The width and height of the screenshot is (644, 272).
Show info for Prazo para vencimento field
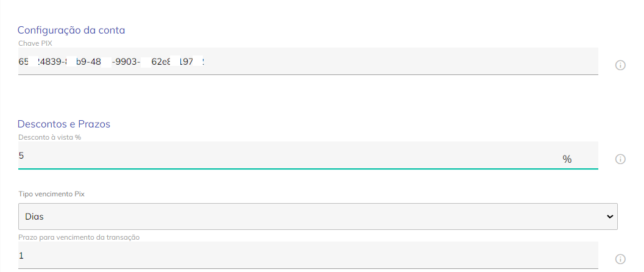620,259
